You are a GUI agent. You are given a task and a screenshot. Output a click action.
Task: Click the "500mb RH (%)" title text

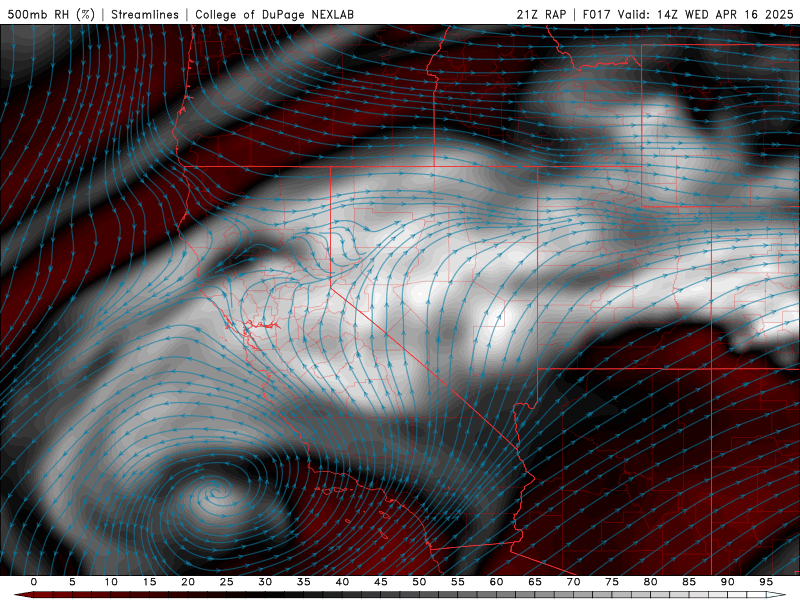click(x=51, y=14)
